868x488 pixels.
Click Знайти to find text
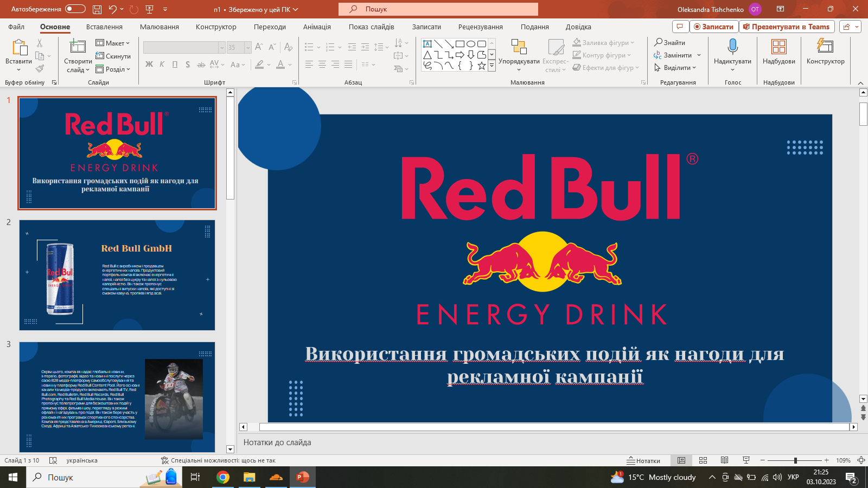pyautogui.click(x=670, y=42)
